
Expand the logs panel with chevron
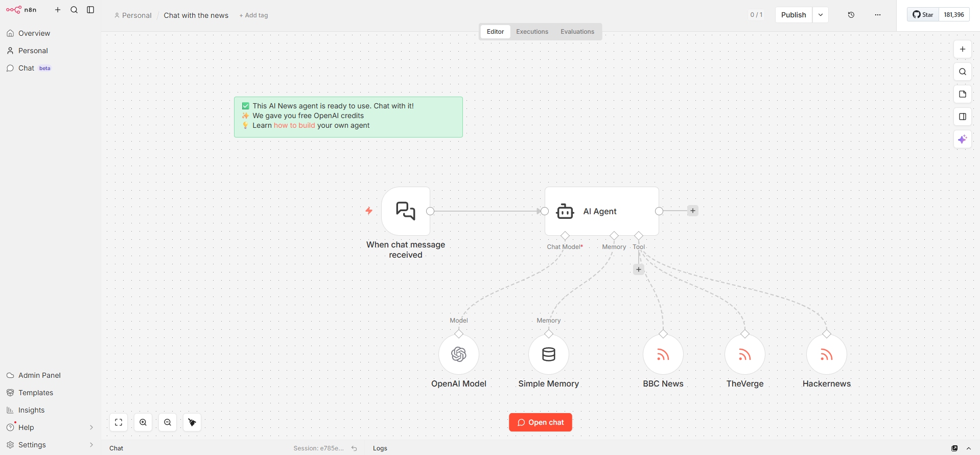[x=968, y=448]
